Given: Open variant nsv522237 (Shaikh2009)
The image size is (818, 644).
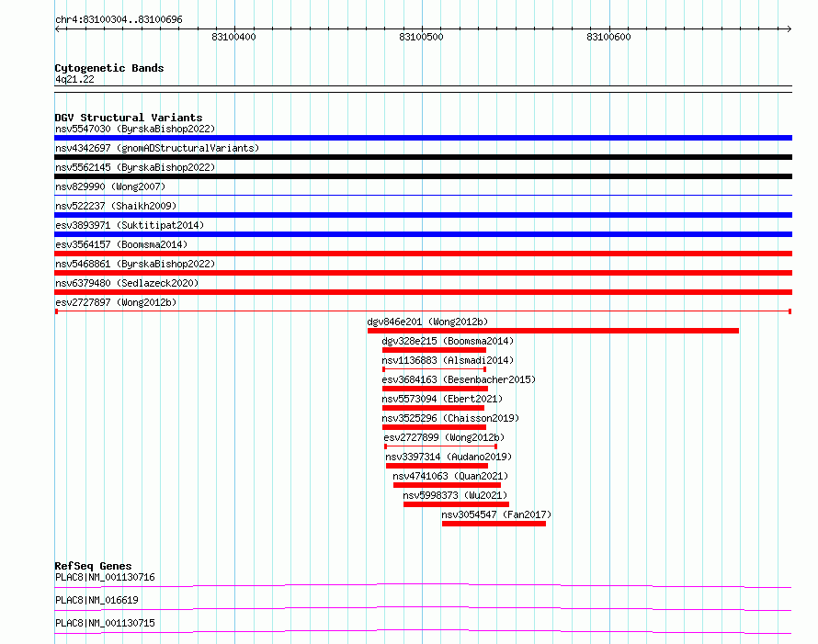Looking at the screenshot, I should click(x=116, y=206).
